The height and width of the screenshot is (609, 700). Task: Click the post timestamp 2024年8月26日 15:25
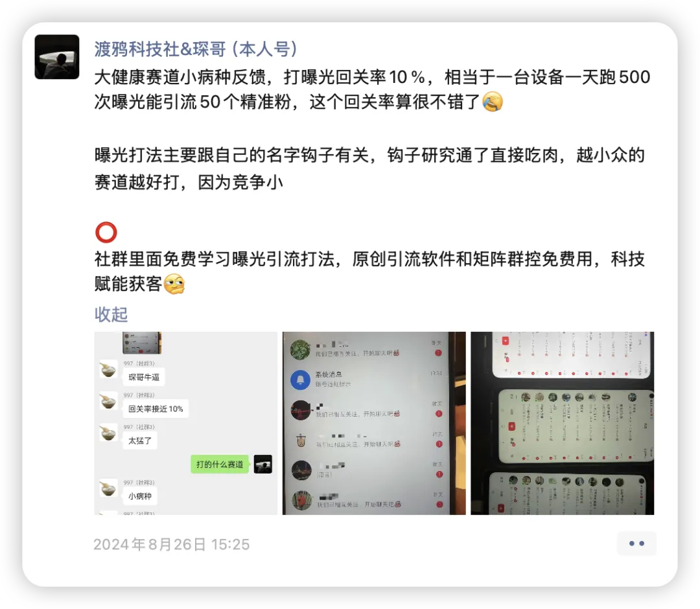(171, 544)
